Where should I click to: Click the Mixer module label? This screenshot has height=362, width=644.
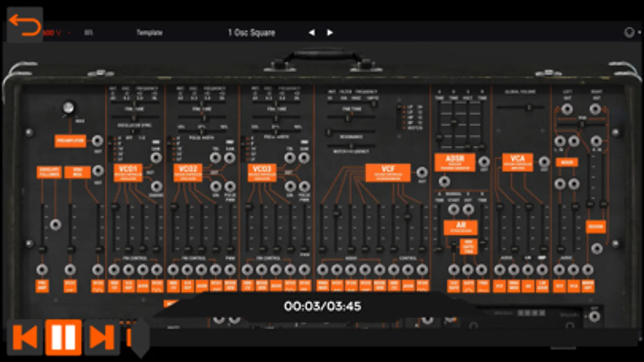[x=567, y=162]
